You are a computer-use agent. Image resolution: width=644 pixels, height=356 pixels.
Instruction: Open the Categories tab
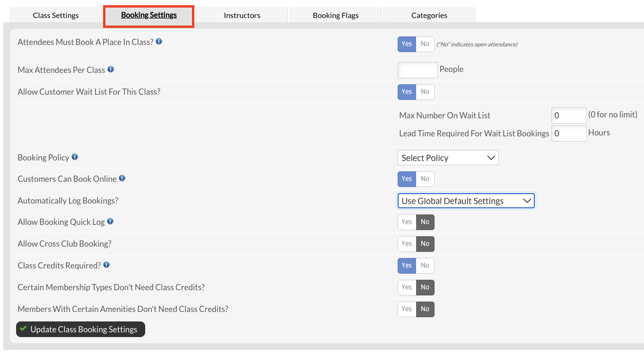[429, 15]
